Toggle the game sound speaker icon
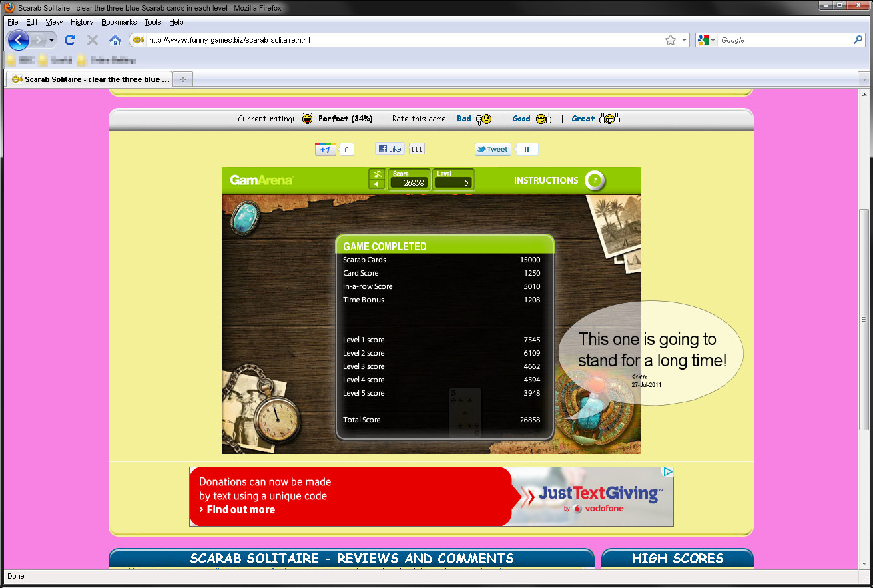This screenshot has width=873, height=588. (x=377, y=184)
